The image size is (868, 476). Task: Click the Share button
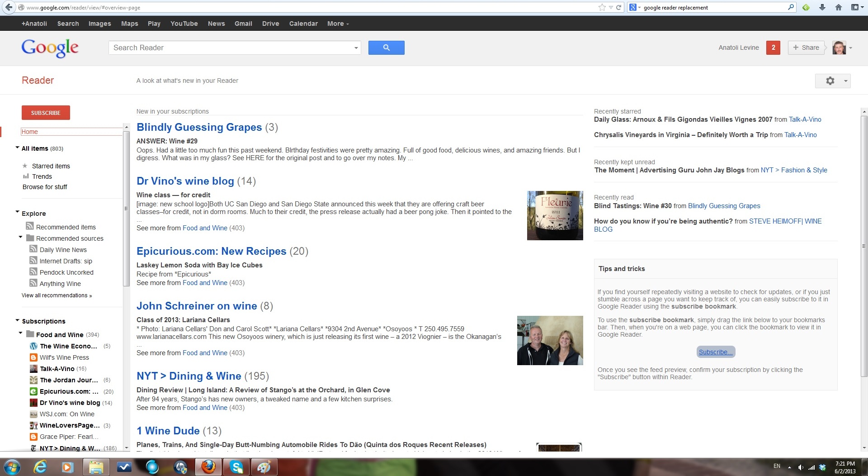806,48
